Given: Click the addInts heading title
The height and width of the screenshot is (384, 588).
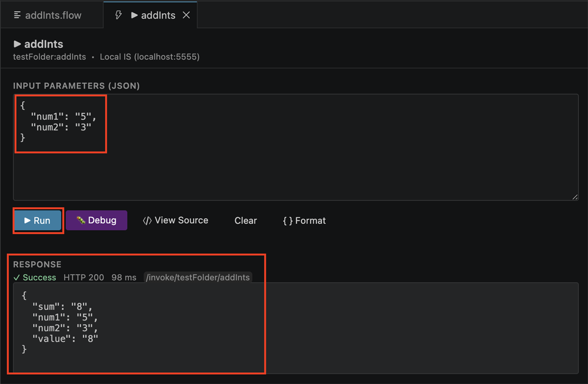Looking at the screenshot, I should 38,44.
